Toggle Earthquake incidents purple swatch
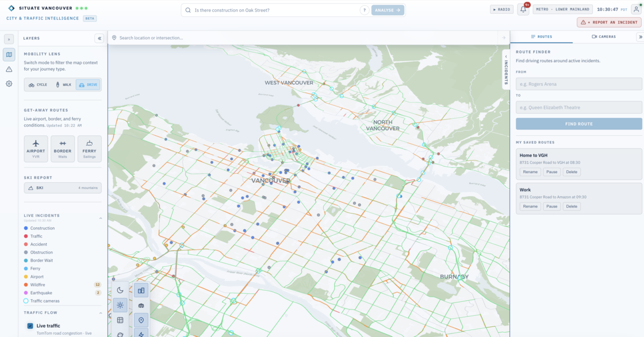 pyautogui.click(x=26, y=293)
